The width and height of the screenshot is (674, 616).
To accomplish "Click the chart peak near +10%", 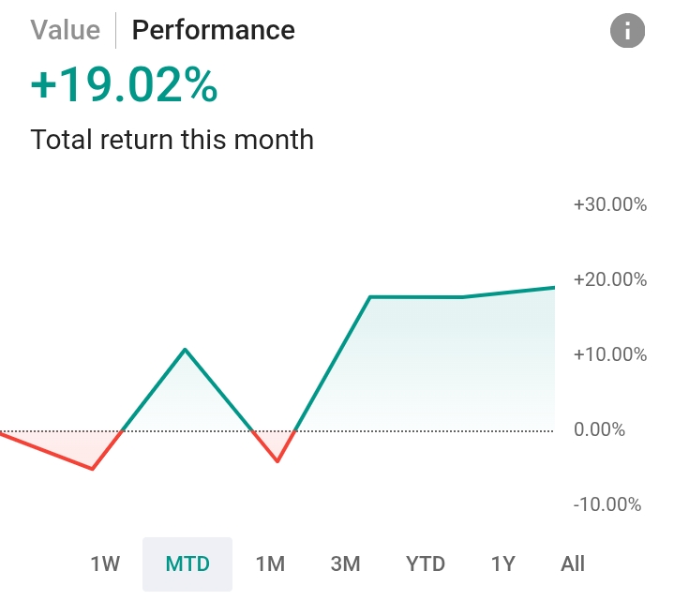I will (186, 350).
